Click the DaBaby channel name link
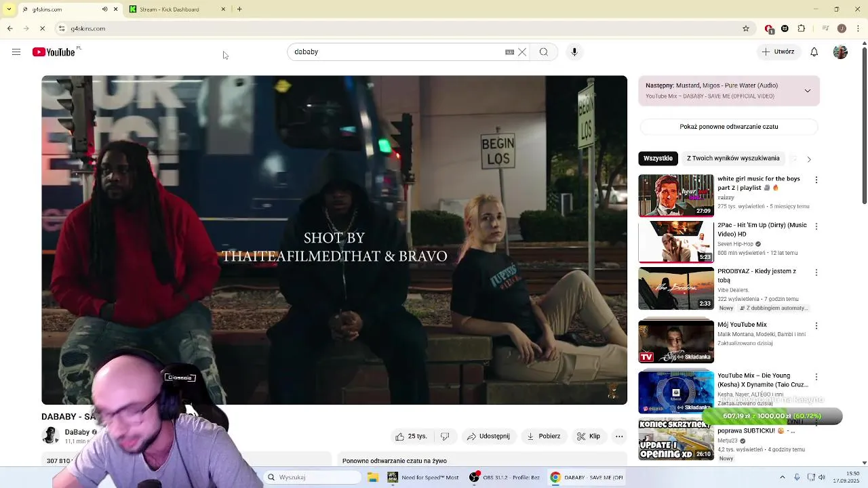Screen dimensions: 868x488 pos(77,432)
